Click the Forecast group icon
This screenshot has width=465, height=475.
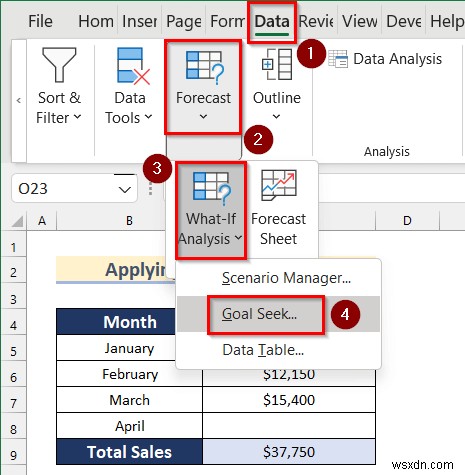205,66
